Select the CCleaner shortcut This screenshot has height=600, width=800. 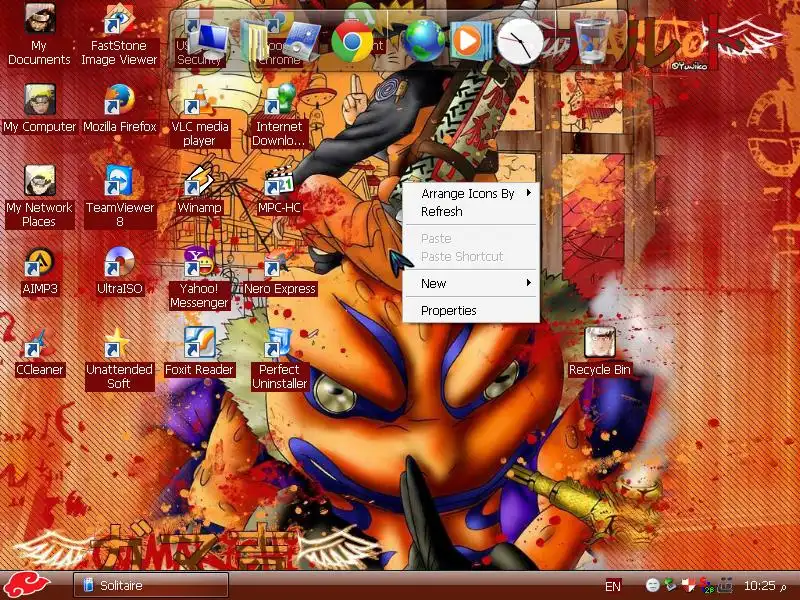coord(39,352)
